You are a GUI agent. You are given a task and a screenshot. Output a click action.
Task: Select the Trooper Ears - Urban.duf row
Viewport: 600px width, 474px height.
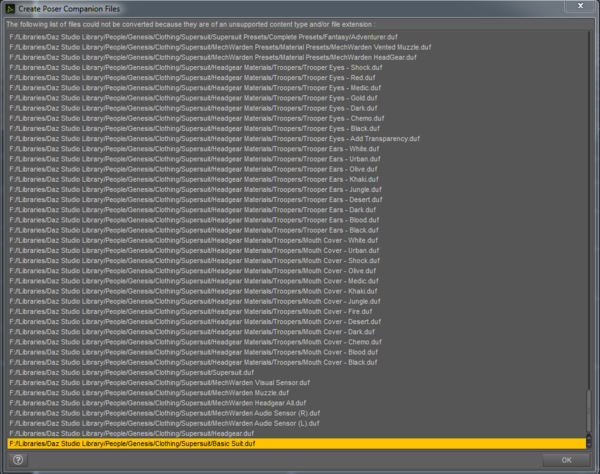(x=297, y=159)
